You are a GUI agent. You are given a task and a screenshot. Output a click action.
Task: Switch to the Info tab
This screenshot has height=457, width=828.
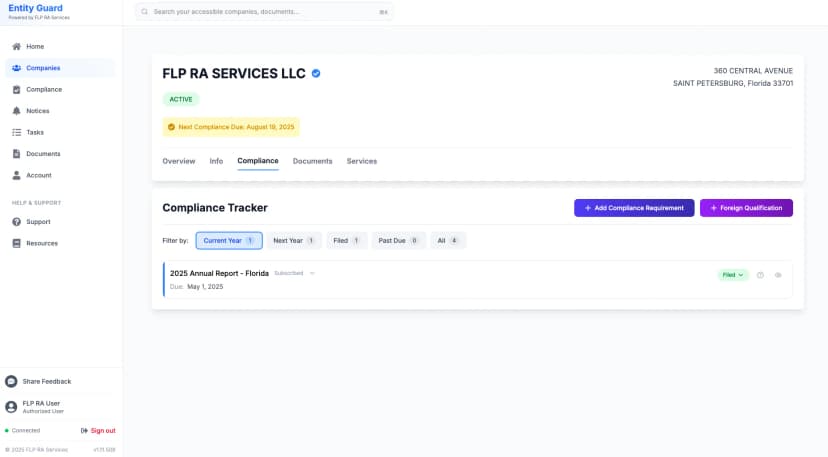click(x=216, y=161)
